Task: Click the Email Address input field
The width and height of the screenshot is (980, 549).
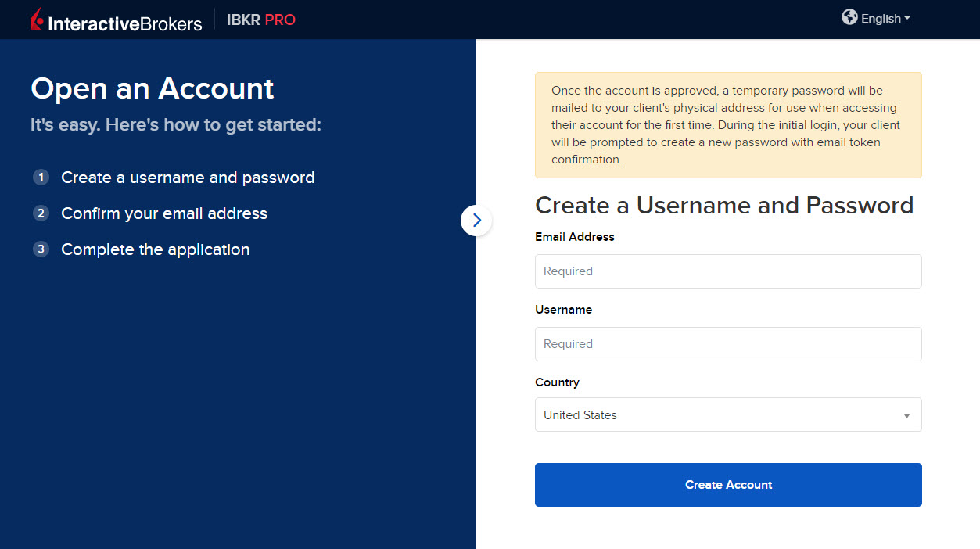Action: pos(727,271)
